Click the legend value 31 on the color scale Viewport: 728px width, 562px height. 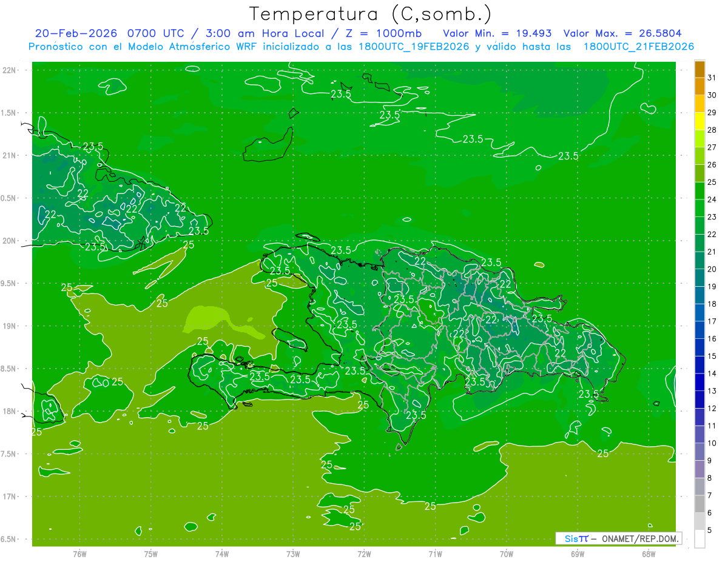(712, 78)
